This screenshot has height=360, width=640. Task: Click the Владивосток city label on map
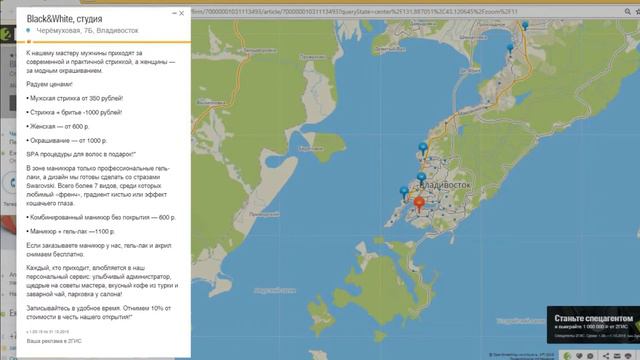click(x=445, y=185)
